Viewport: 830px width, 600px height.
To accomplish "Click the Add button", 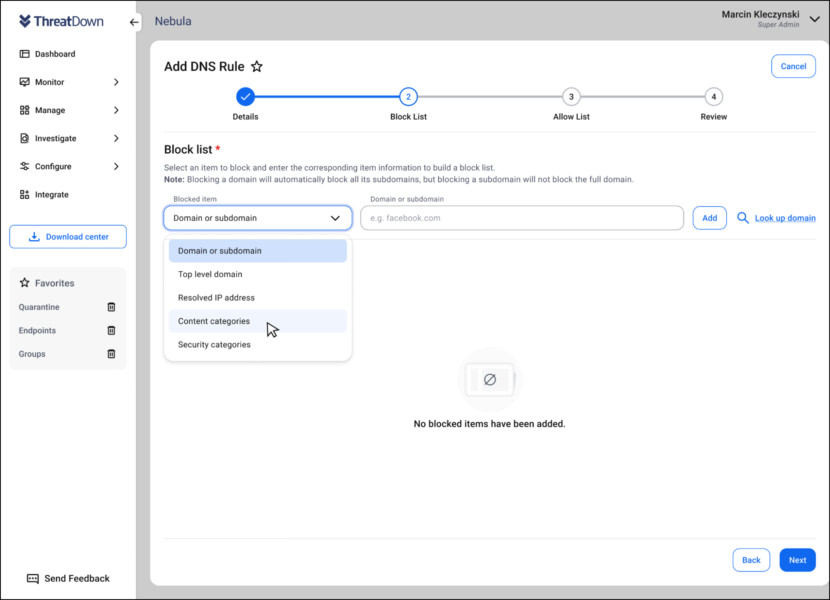I will coord(709,217).
